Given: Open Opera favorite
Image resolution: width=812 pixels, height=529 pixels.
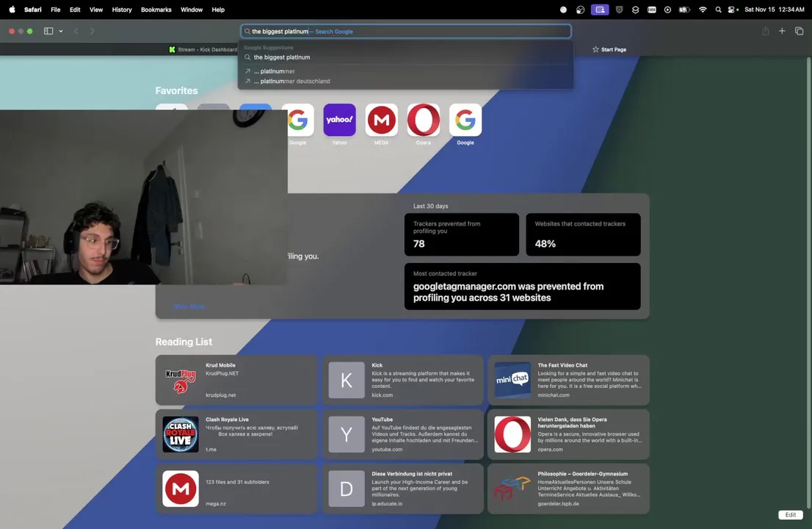Looking at the screenshot, I should tap(423, 120).
